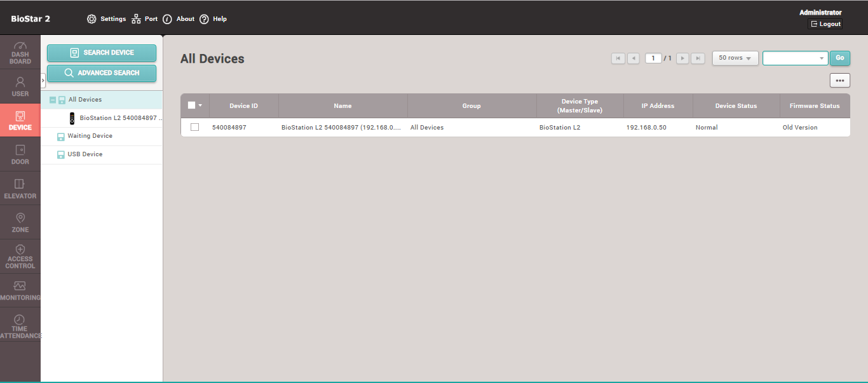Go to the next page

pos(682,58)
